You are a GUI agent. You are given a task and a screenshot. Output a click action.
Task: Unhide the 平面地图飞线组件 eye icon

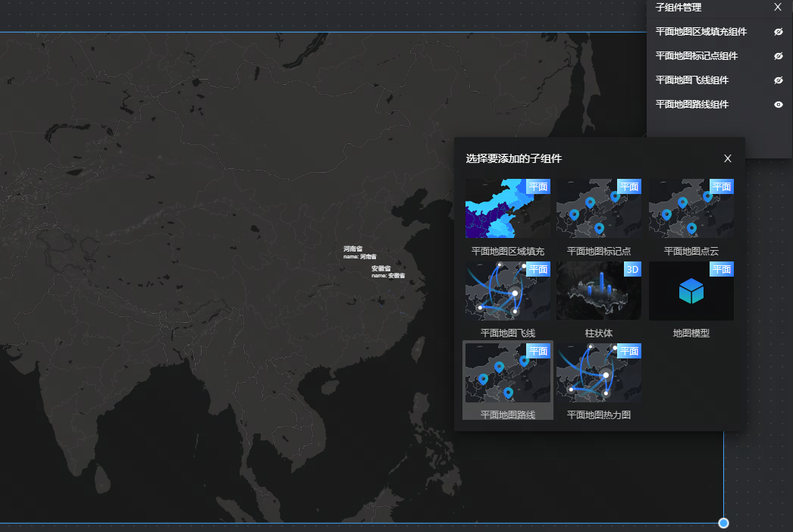coord(778,80)
